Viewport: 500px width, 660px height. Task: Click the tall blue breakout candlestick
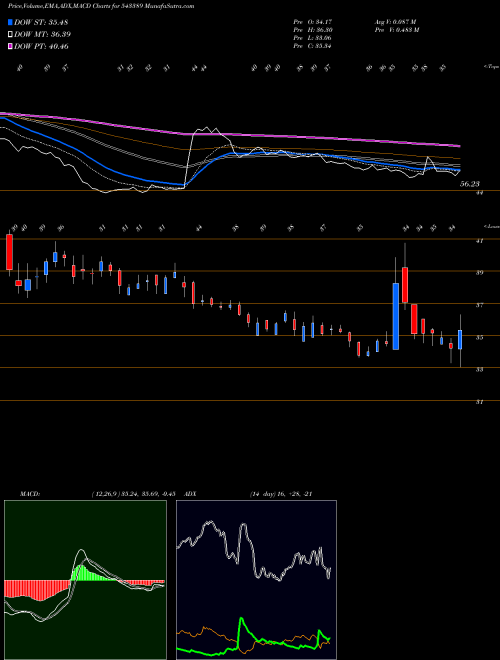pyautogui.click(x=396, y=316)
